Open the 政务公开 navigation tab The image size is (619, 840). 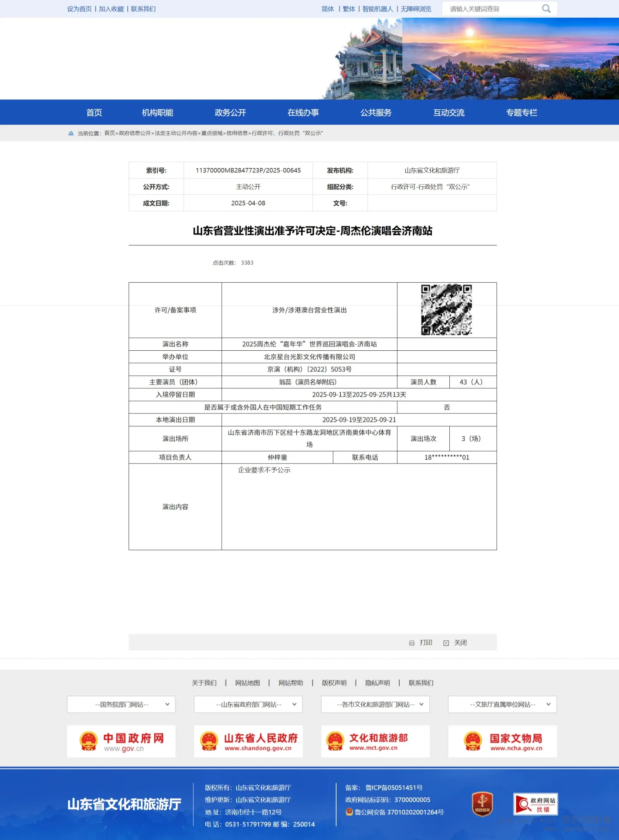tap(230, 113)
